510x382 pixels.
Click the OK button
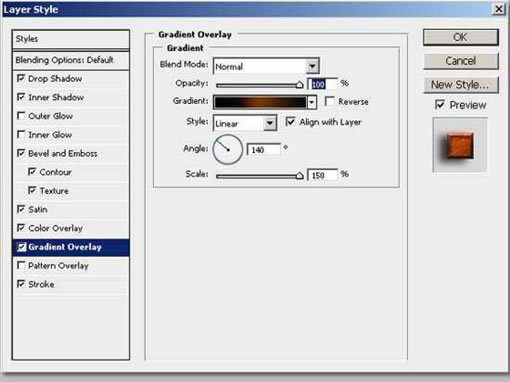pyautogui.click(x=461, y=37)
